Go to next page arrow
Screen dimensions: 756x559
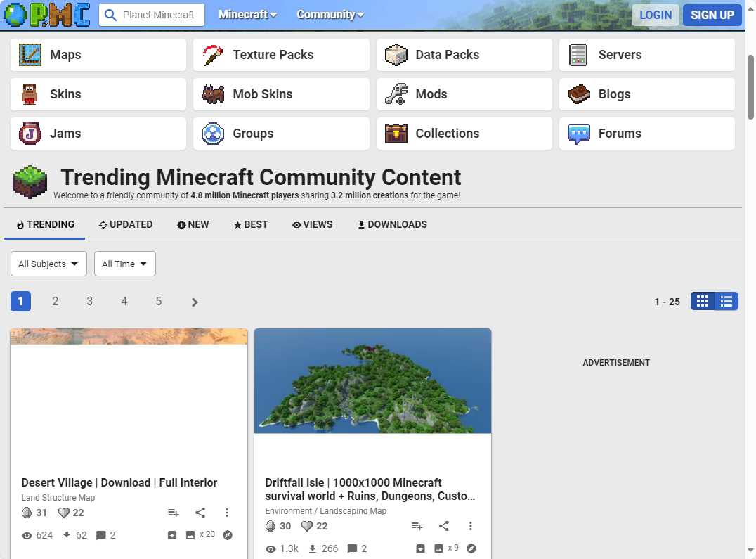coord(195,302)
